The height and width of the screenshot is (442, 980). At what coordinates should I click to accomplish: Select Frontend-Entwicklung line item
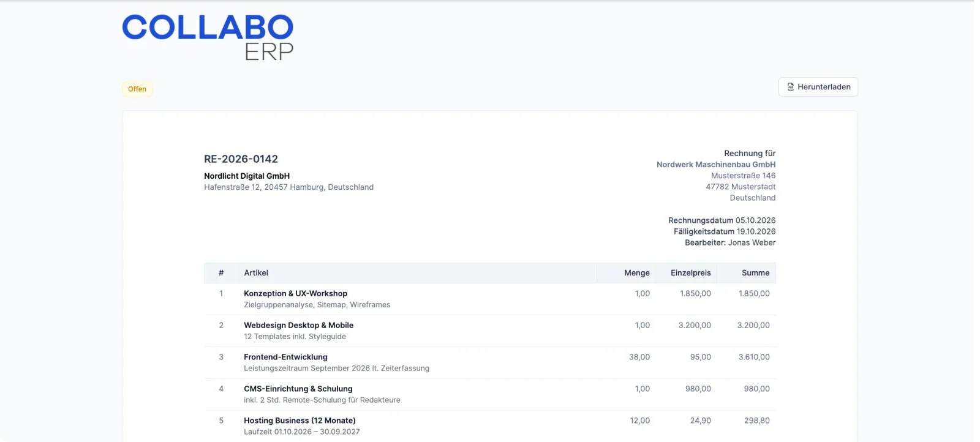click(285, 358)
